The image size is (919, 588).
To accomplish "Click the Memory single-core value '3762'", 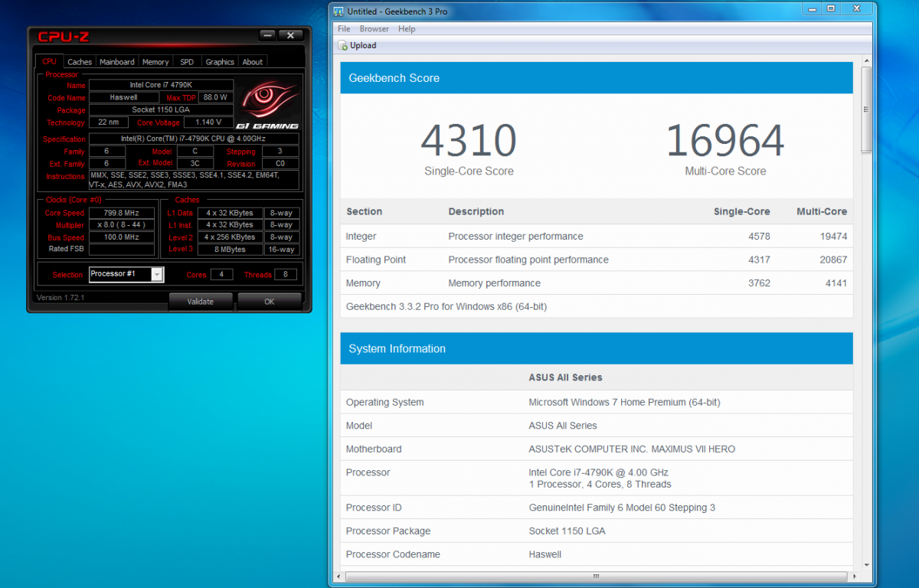I will click(760, 283).
